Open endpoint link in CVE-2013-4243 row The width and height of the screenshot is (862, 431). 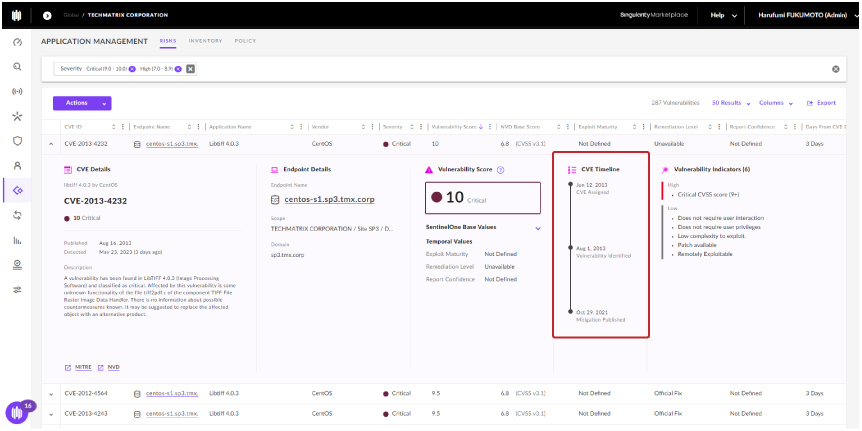172,414
